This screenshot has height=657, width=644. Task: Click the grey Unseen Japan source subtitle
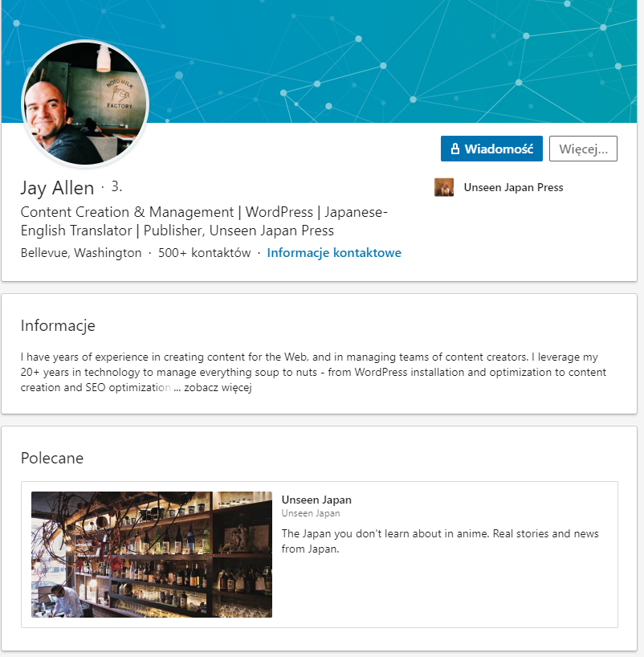(311, 513)
